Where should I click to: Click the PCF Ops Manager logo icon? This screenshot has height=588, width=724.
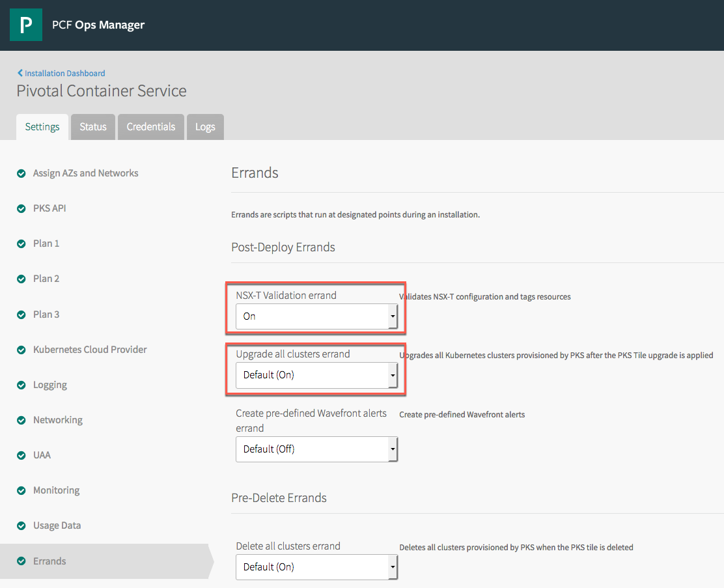pos(26,25)
